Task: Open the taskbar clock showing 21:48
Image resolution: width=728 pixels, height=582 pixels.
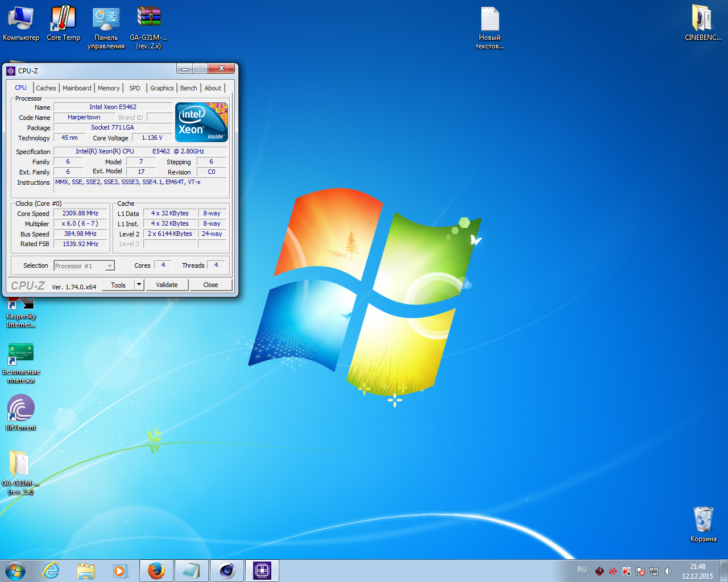Action: (697, 571)
